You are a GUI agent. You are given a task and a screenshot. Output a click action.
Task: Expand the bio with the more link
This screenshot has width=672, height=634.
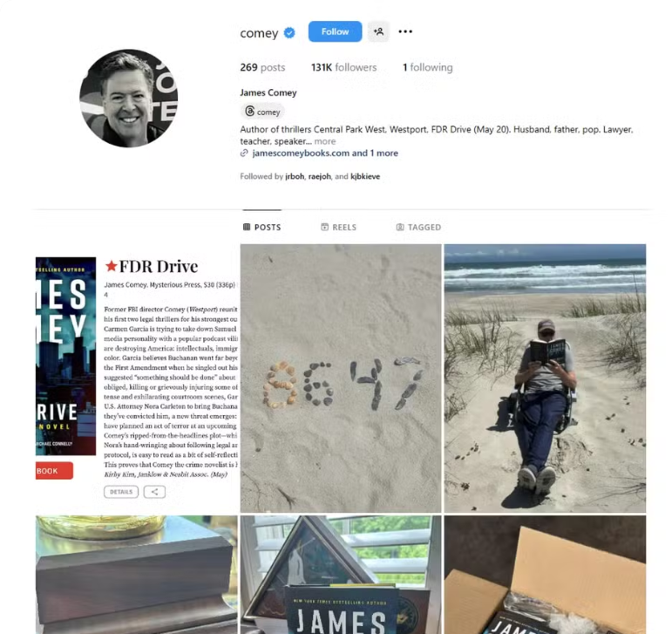point(325,141)
